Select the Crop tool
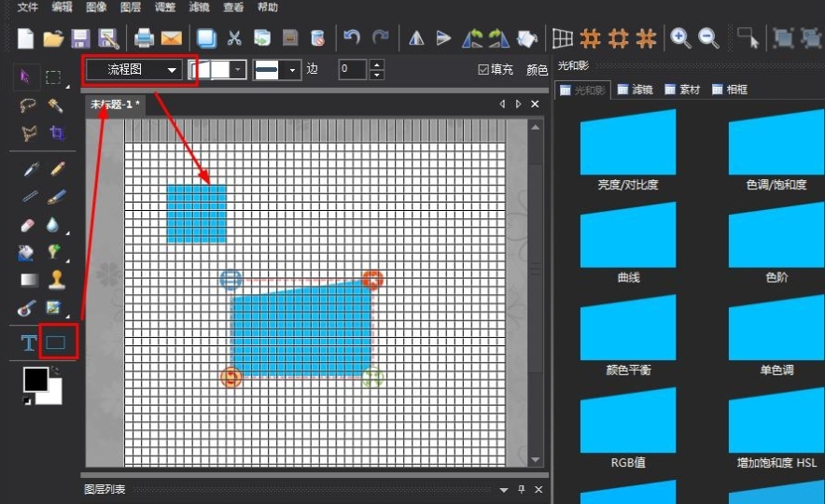 (x=57, y=133)
